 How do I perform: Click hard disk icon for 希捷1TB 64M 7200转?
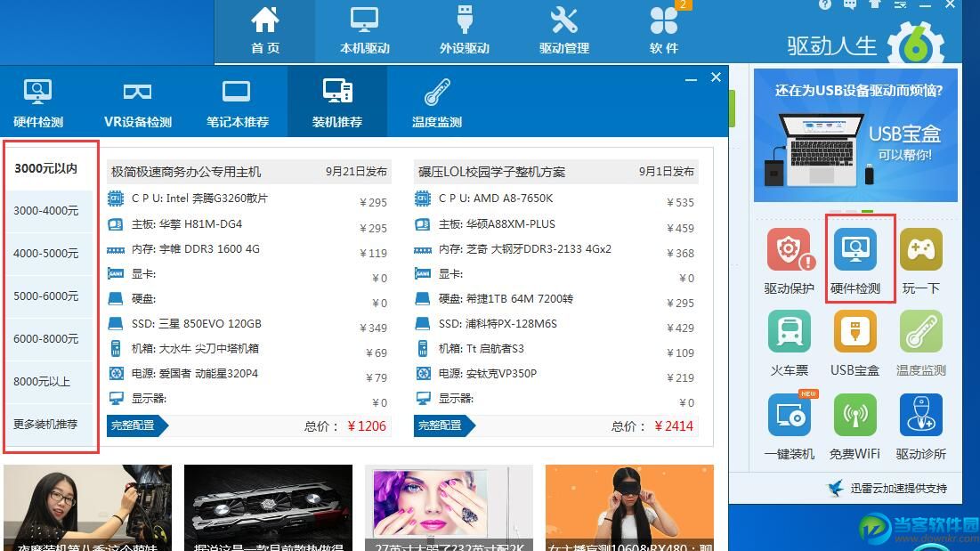(423, 298)
